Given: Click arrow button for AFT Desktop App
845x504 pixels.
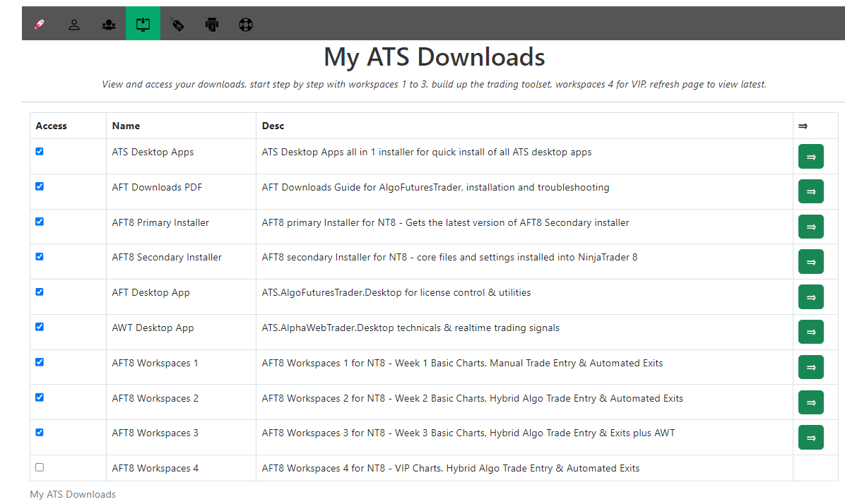Looking at the screenshot, I should tap(810, 296).
